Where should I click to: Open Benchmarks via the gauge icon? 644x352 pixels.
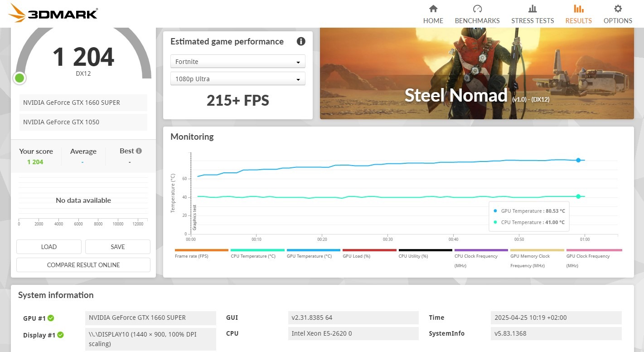click(x=477, y=9)
